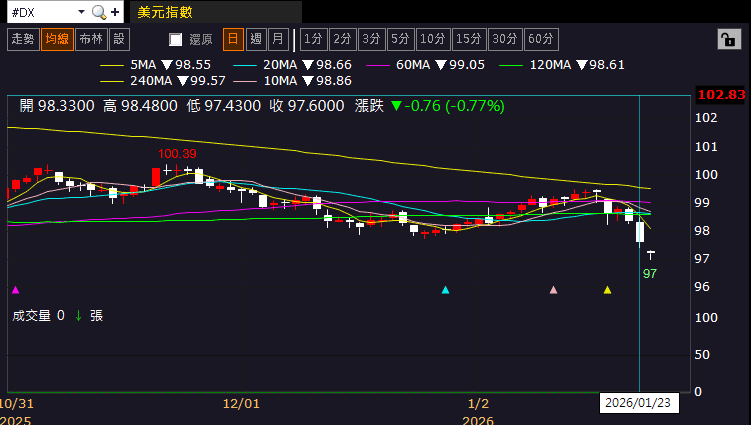This screenshot has height=425, width=751.
Task: Expand the #DX symbol dropdown arrow
Action: 81,11
